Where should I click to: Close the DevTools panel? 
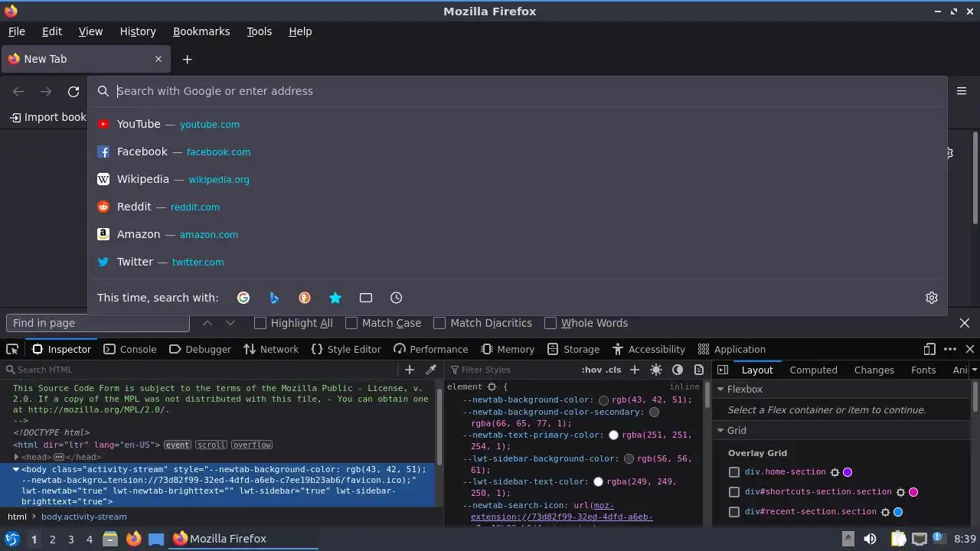[970, 349]
